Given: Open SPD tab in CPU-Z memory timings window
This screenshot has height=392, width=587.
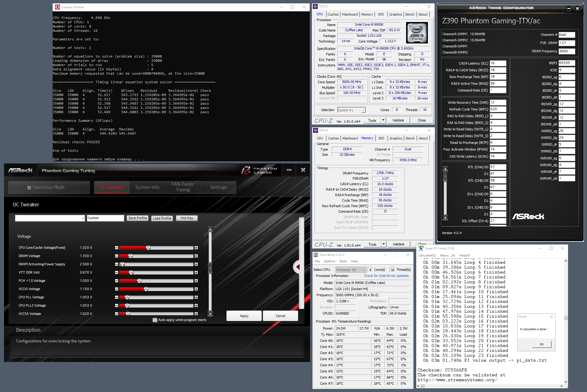Looking at the screenshot, I should click(381, 138).
